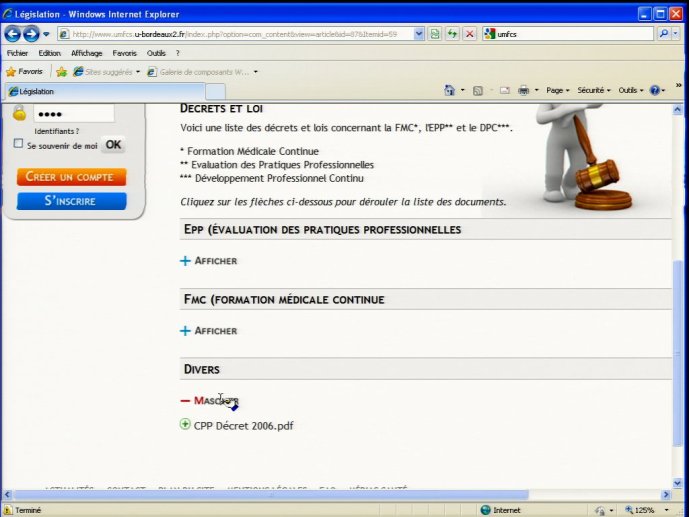
Task: Click the S'inscrire button
Action: tap(72, 201)
